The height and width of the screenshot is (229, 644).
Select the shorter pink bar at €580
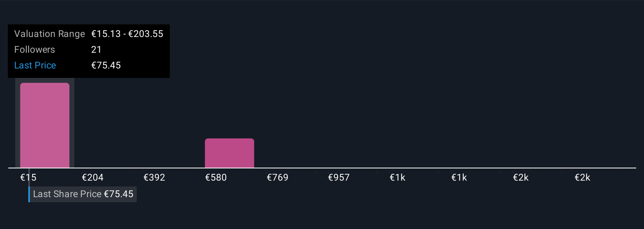click(x=229, y=153)
